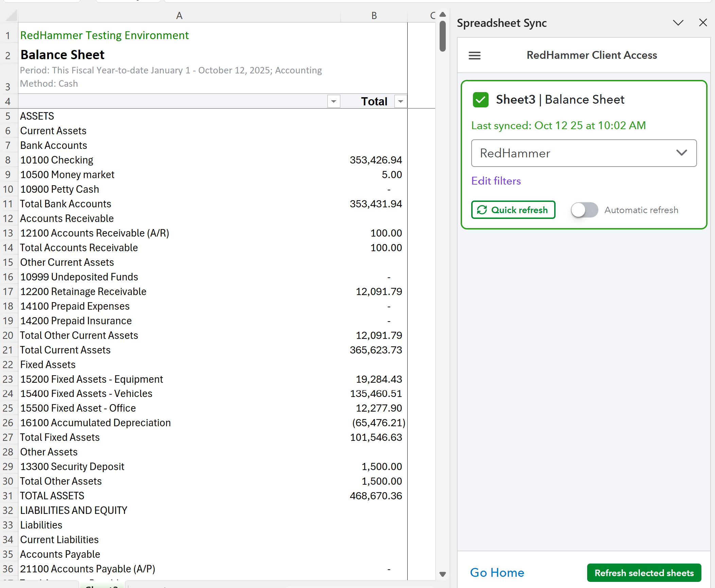
Task: Click the Go Home link
Action: coord(497,572)
